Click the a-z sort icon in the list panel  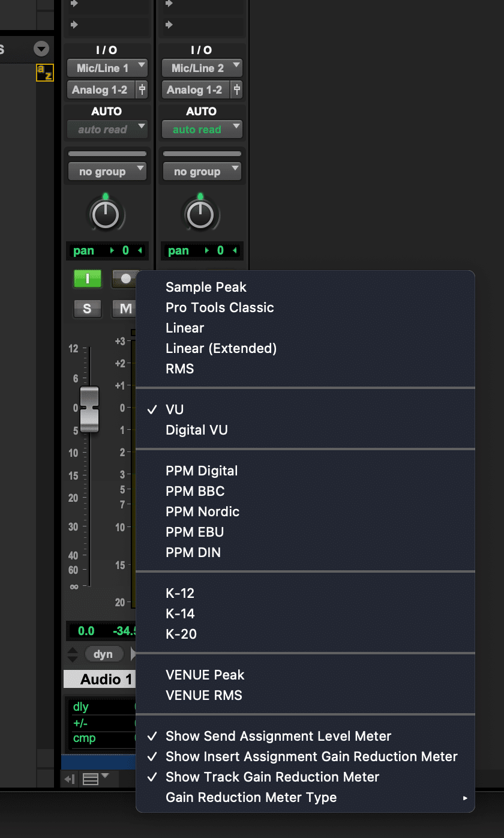[44, 72]
